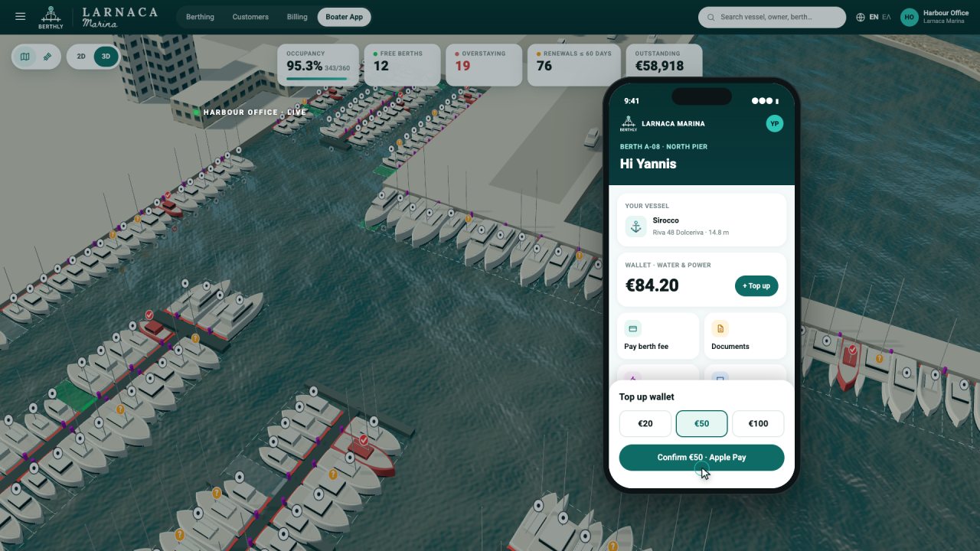Viewport: 980px width, 551px height.
Task: Switch language to Greek ΕΛ
Action: coord(887,17)
